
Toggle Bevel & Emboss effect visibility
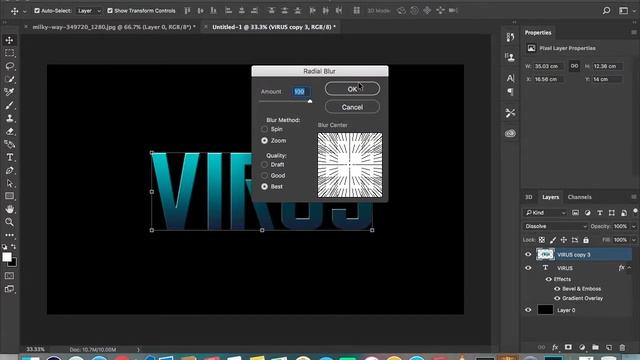point(557,289)
